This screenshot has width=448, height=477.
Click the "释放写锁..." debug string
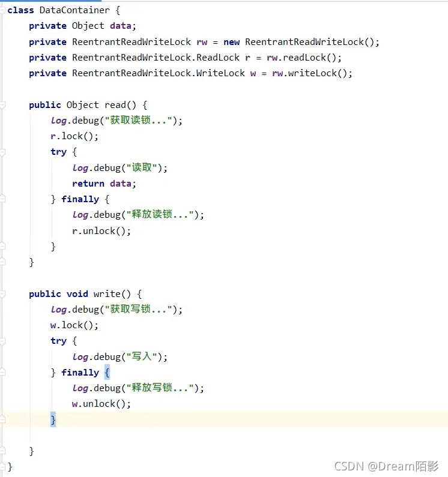pos(160,388)
